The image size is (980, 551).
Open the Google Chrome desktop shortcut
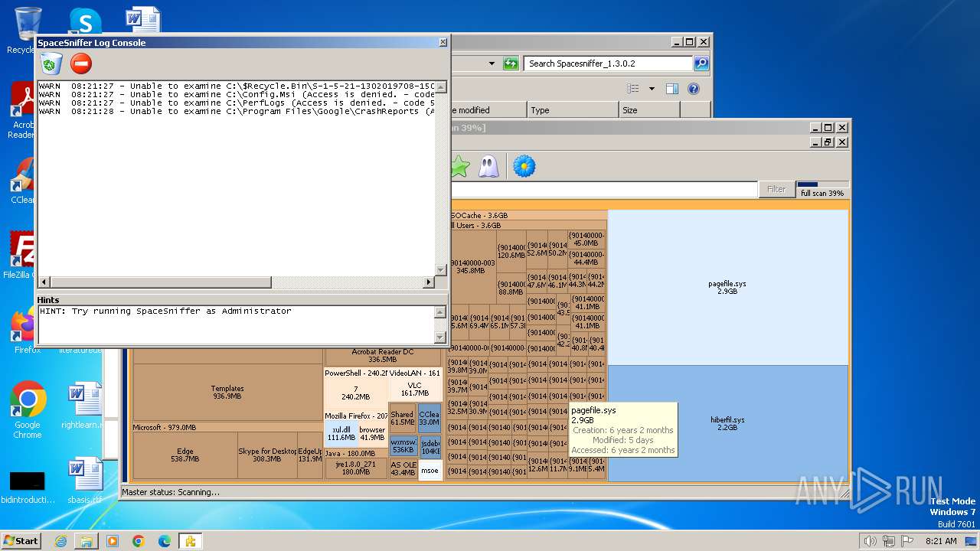pyautogui.click(x=28, y=410)
